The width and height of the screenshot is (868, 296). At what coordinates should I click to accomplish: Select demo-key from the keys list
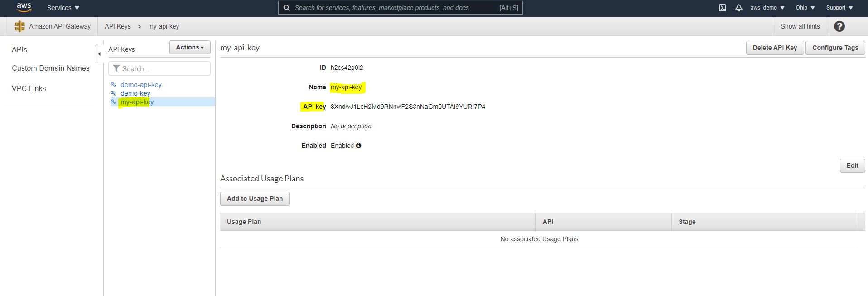click(x=135, y=93)
